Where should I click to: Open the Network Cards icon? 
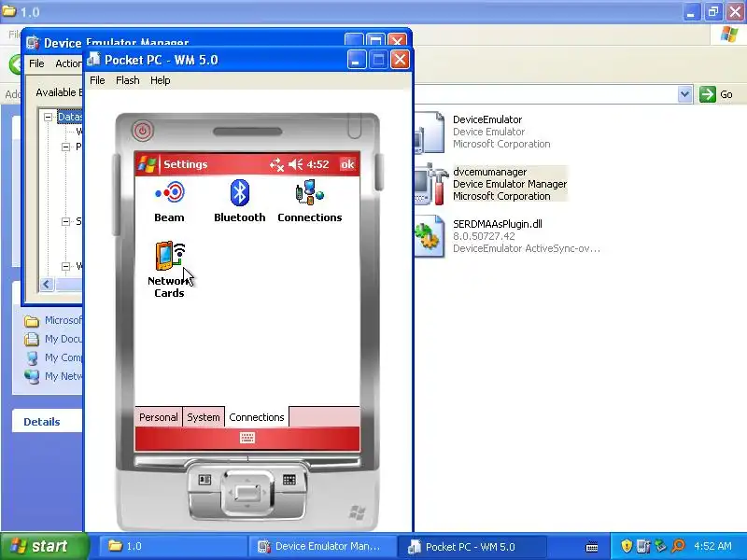(169, 270)
